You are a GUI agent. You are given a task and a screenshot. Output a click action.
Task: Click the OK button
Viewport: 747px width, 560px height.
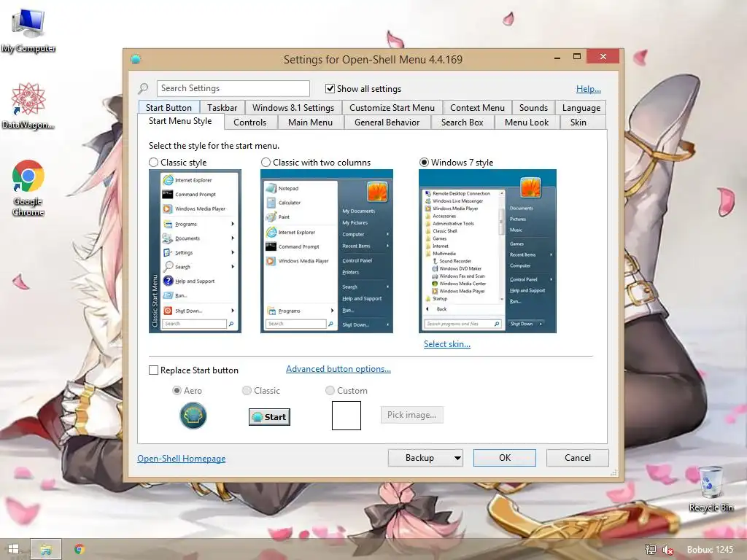tap(505, 458)
